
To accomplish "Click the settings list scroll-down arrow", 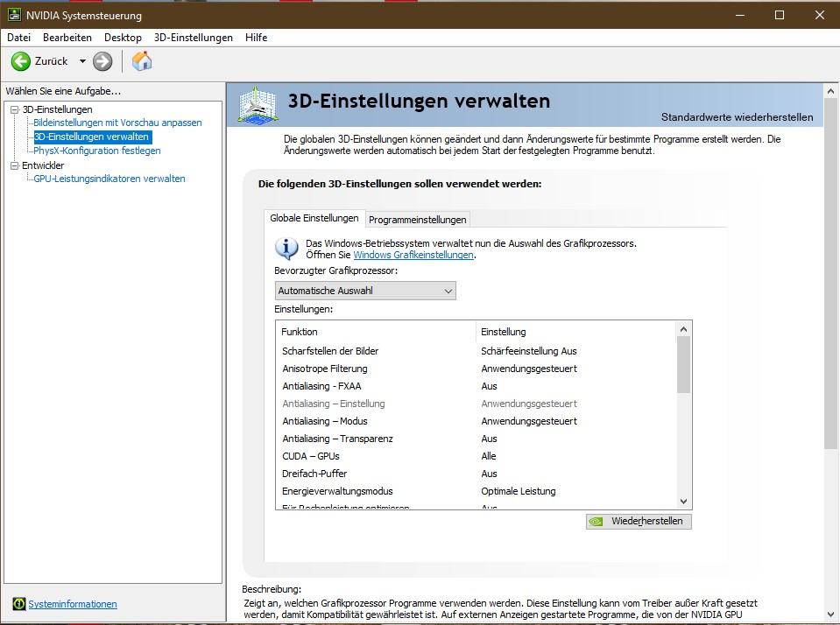I will [683, 502].
